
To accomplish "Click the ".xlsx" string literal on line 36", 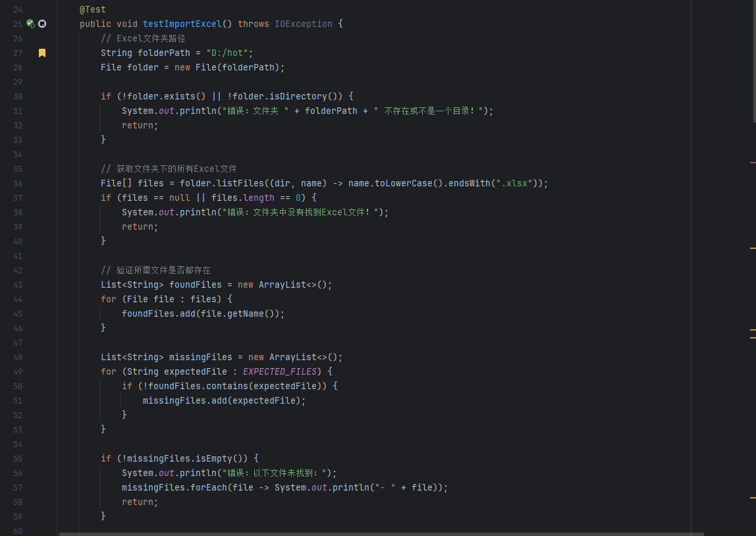I will (514, 183).
